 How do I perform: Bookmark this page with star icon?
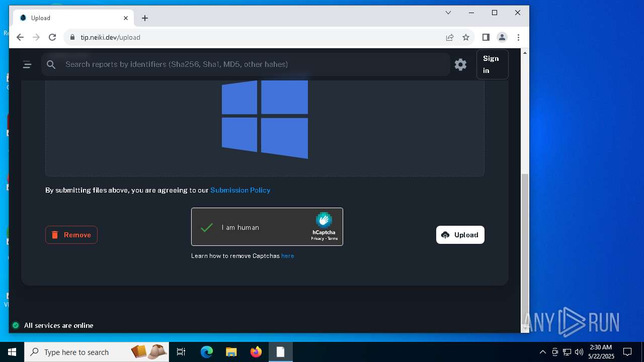(466, 37)
